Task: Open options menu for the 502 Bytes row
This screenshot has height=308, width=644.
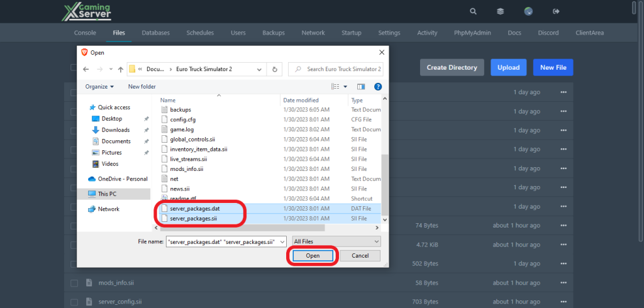Action: (x=563, y=263)
